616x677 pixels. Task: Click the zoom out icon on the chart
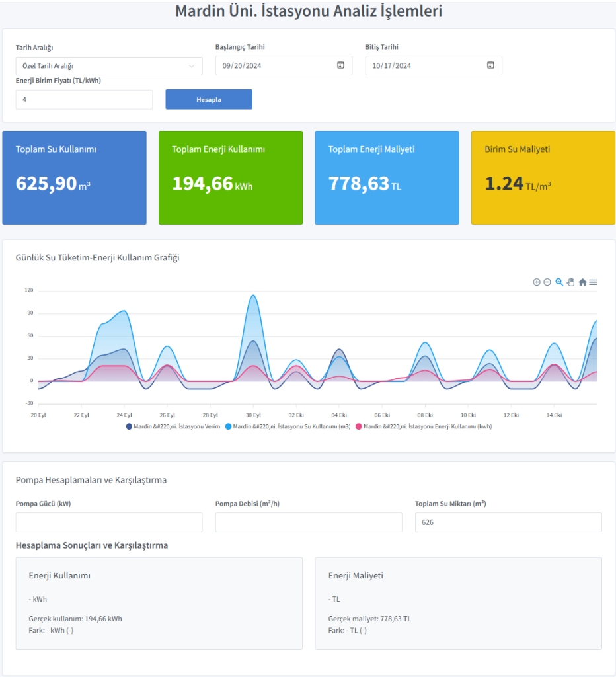[x=547, y=282]
